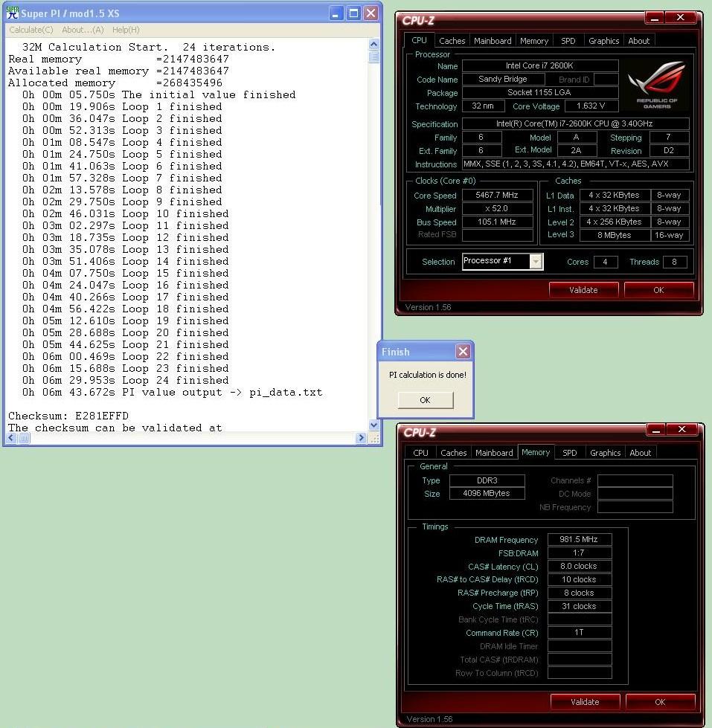Click the memory Type value DDR3

(x=487, y=480)
